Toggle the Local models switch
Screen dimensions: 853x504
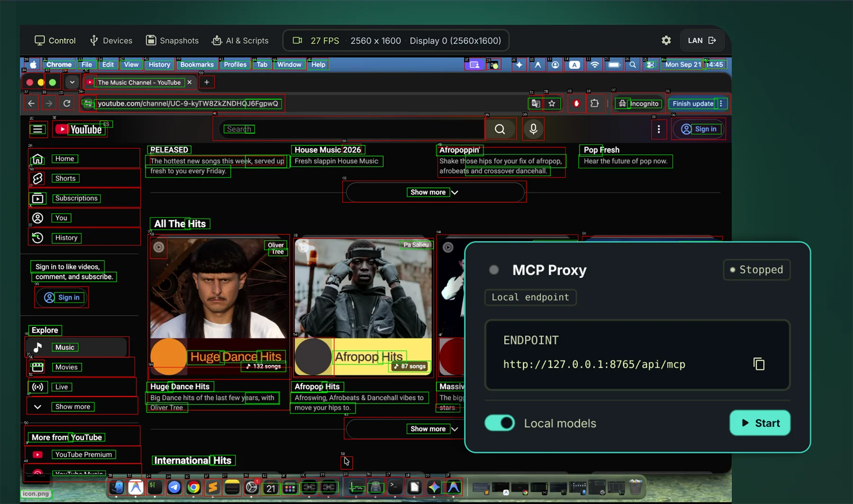click(x=499, y=423)
